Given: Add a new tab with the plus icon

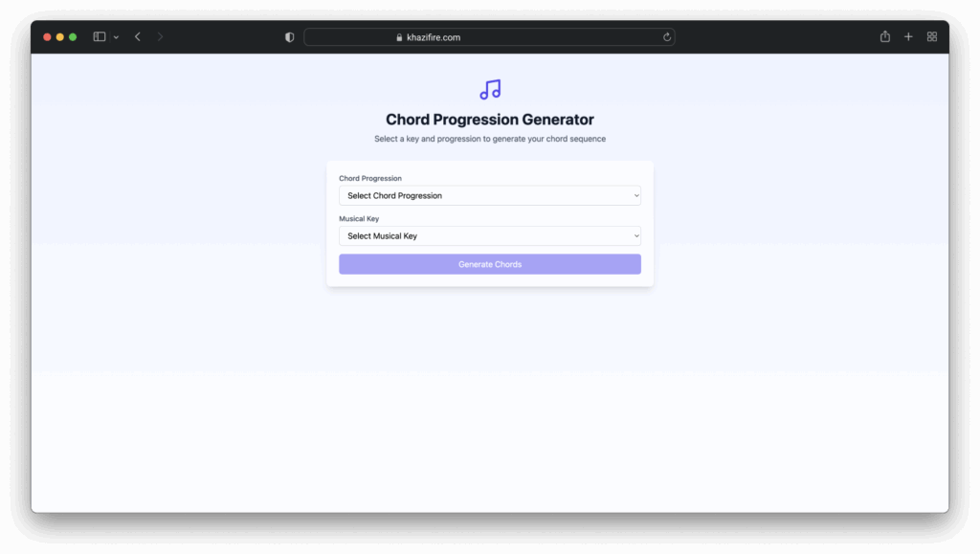Looking at the screenshot, I should (x=908, y=37).
